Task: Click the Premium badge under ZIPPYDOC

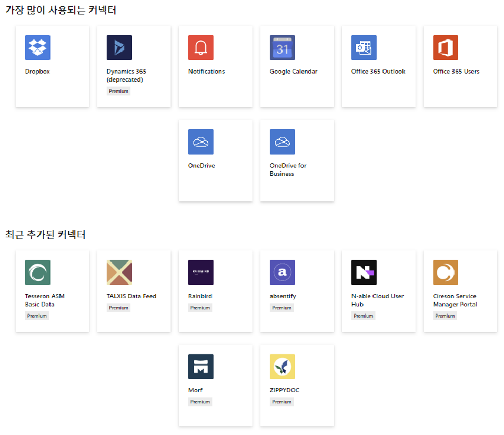Action: point(282,402)
